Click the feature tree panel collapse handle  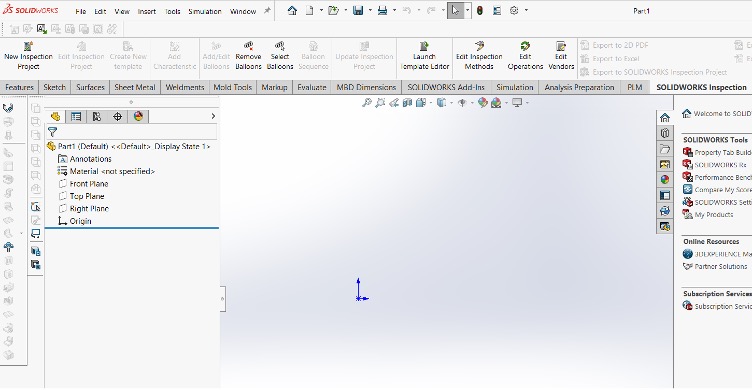click(x=222, y=299)
